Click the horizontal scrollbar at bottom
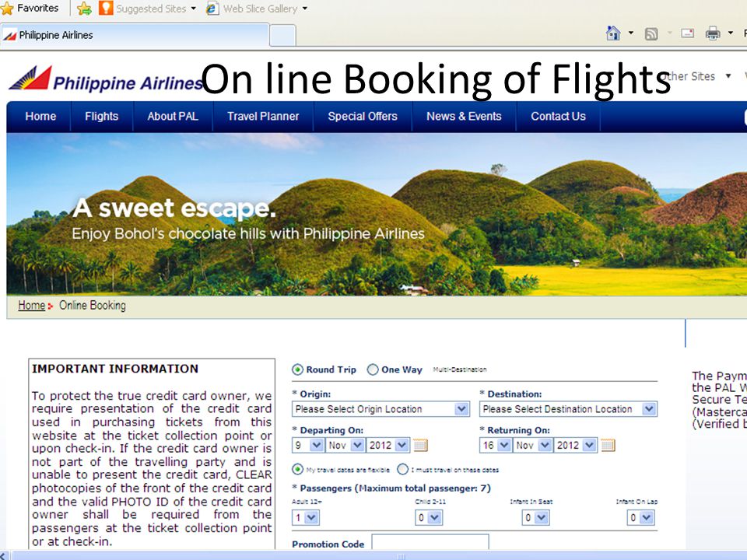Viewport: 747px width, 560px height. tap(400, 555)
